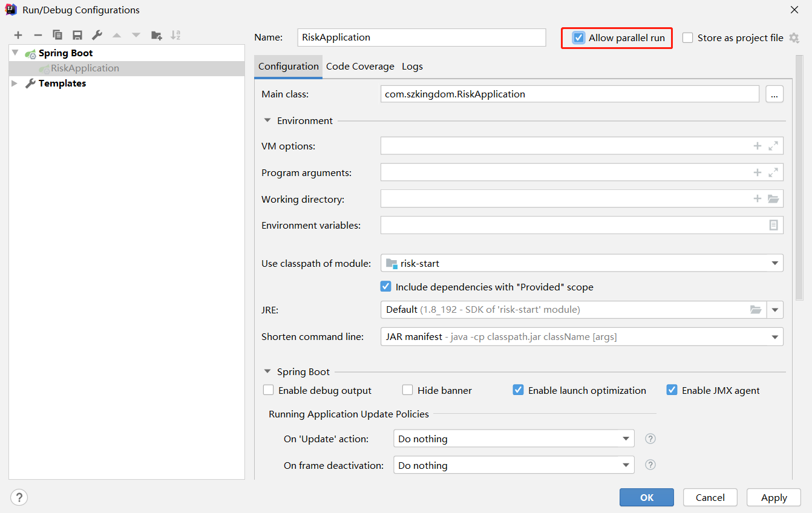
Task: Collapse the Spring Boot settings section
Action: [x=267, y=371]
